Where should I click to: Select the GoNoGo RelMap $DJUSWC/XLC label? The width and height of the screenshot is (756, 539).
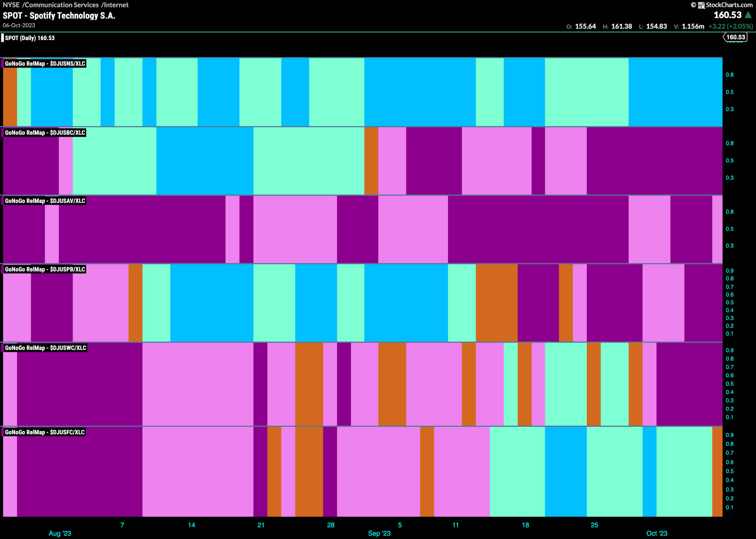click(x=45, y=348)
